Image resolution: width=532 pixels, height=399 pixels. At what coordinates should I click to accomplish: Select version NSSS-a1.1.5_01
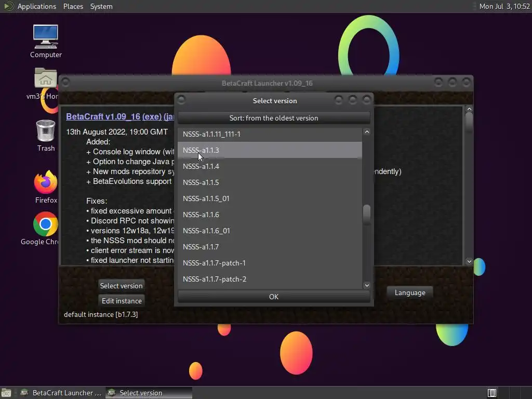coord(270,198)
